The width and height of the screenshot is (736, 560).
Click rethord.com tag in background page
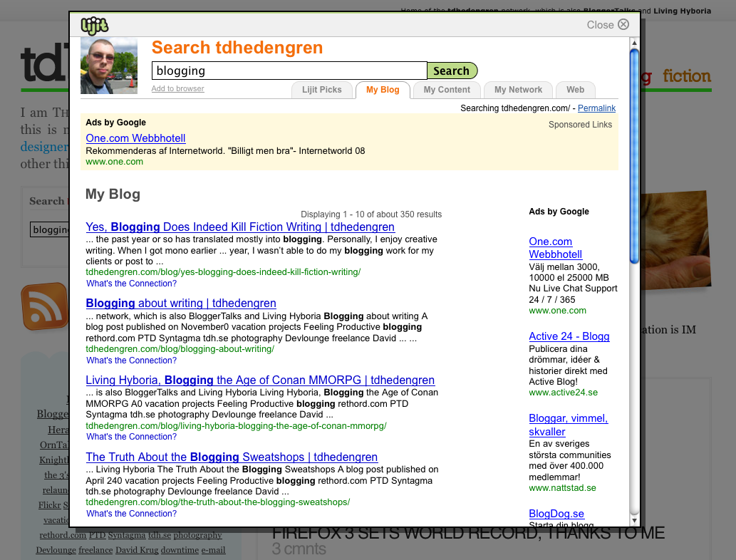(x=63, y=534)
